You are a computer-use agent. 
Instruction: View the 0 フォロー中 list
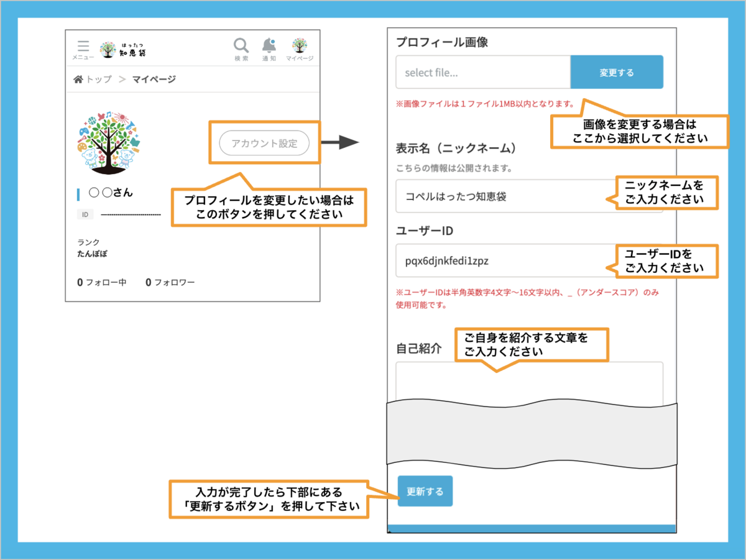102,282
